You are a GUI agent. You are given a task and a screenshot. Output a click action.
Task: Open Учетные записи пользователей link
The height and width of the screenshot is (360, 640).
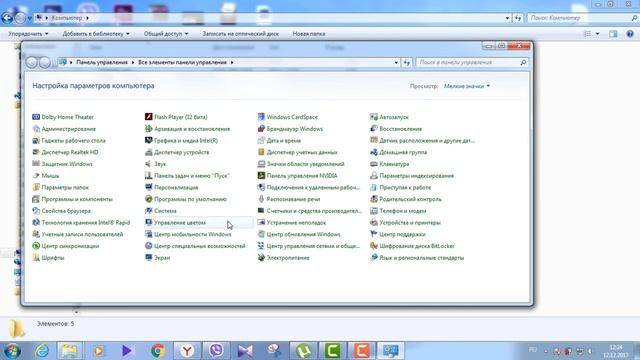coord(82,234)
